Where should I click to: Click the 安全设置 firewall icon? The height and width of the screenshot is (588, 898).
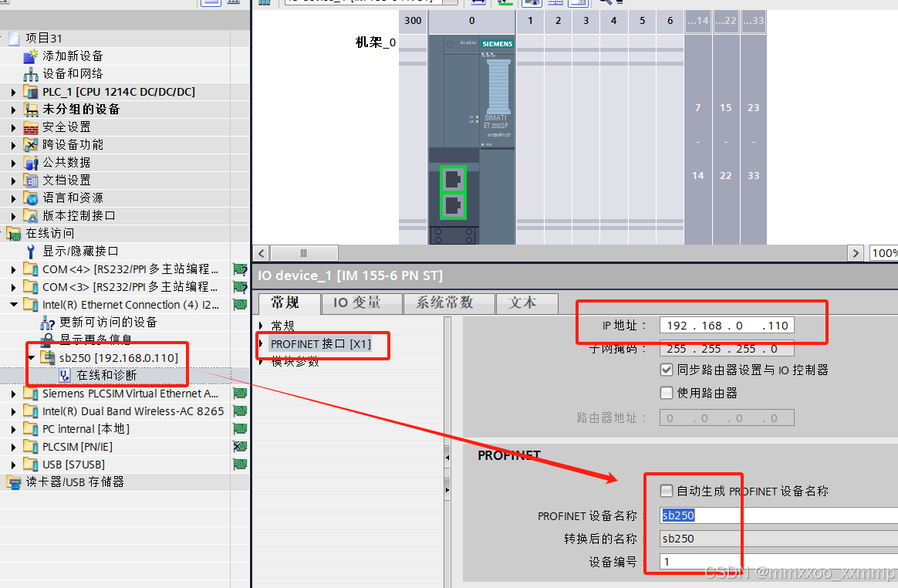pyautogui.click(x=31, y=127)
